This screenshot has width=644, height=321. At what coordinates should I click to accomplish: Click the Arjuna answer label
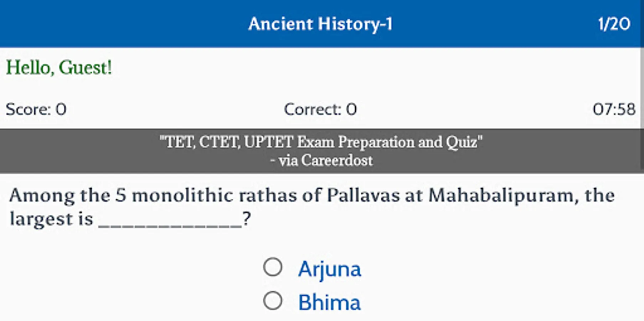point(330,269)
